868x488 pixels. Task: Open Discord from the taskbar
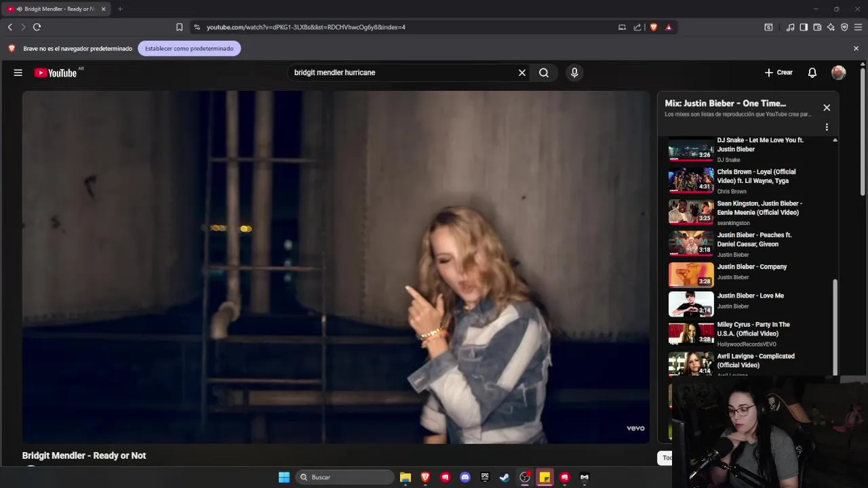click(465, 477)
